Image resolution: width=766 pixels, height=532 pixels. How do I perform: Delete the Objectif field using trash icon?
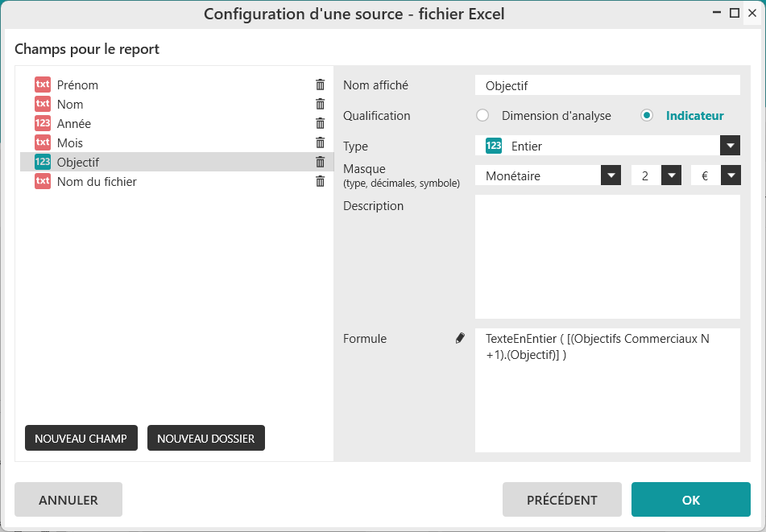coord(320,162)
